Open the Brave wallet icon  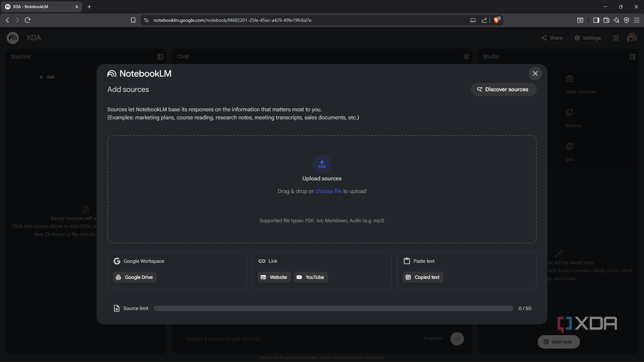(606, 20)
